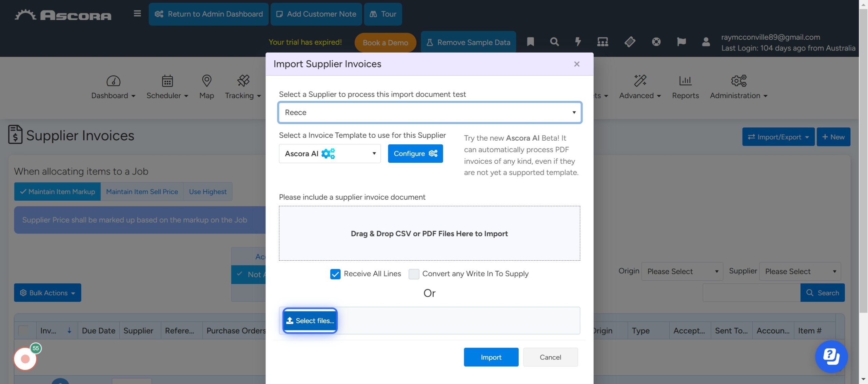The image size is (868, 384).
Task: Click the ticket tag icon in header
Action: click(630, 42)
